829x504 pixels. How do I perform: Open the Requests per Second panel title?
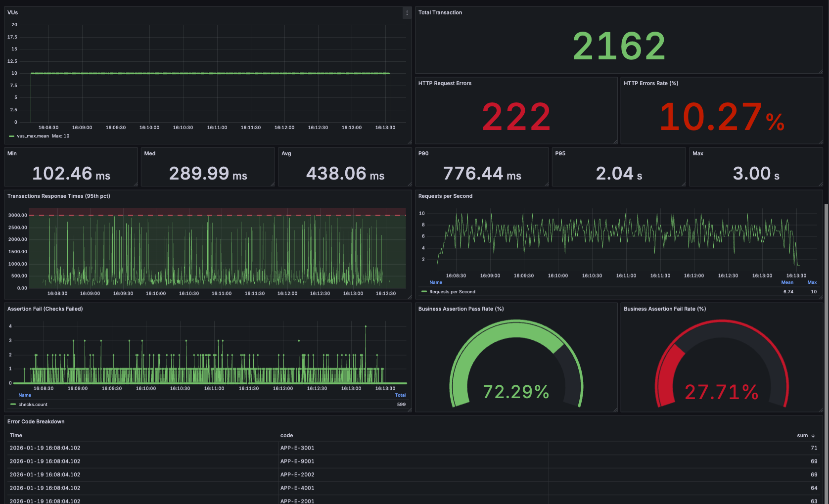tap(445, 196)
